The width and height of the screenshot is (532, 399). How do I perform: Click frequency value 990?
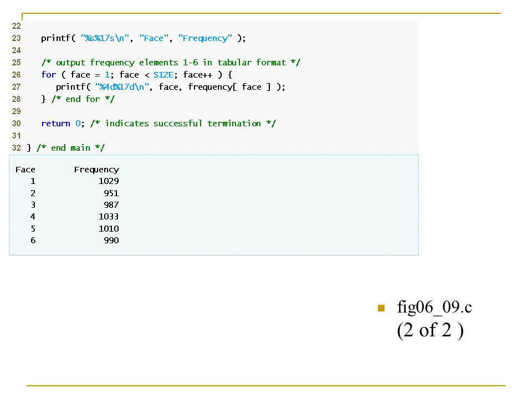pyautogui.click(x=111, y=240)
